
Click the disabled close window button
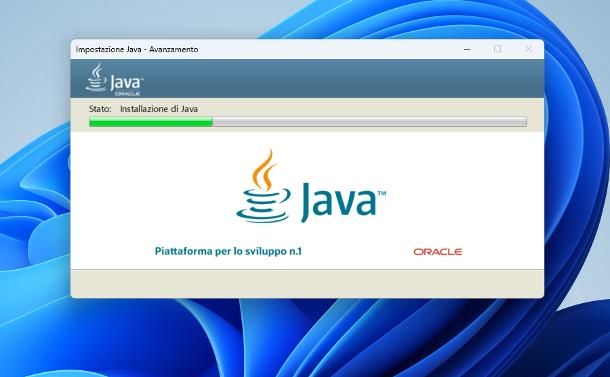[528, 49]
